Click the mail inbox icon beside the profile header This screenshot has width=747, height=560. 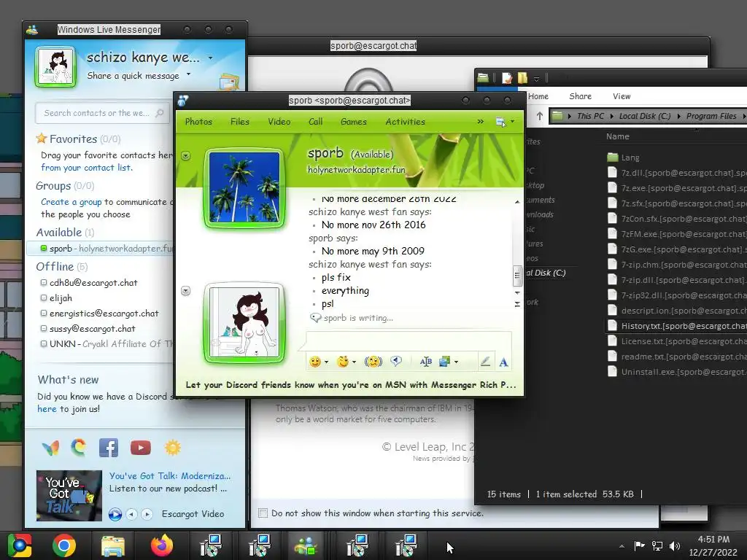[229, 82]
